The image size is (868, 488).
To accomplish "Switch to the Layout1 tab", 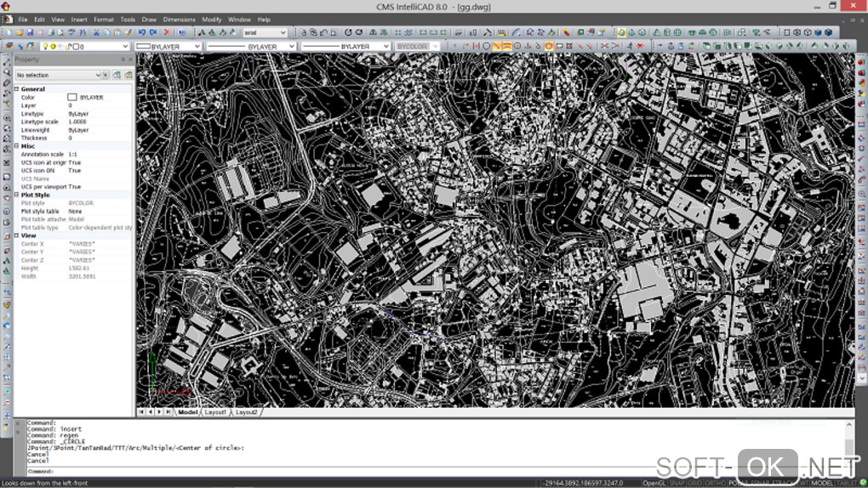I will point(215,411).
